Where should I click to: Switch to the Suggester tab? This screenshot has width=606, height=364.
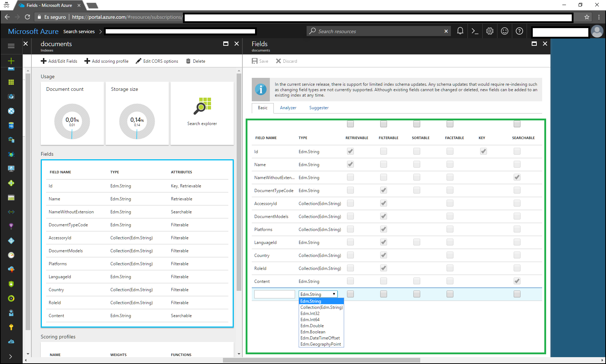click(319, 108)
